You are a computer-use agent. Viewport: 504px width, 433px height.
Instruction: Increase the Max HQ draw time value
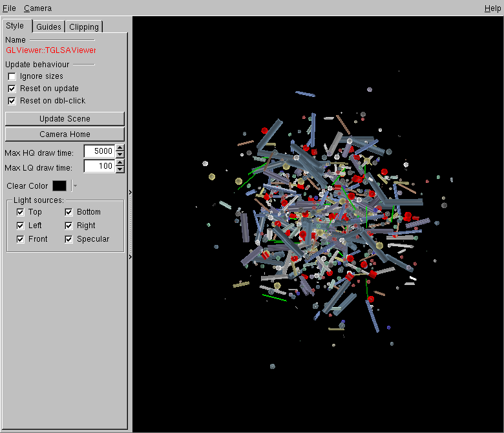pos(120,148)
